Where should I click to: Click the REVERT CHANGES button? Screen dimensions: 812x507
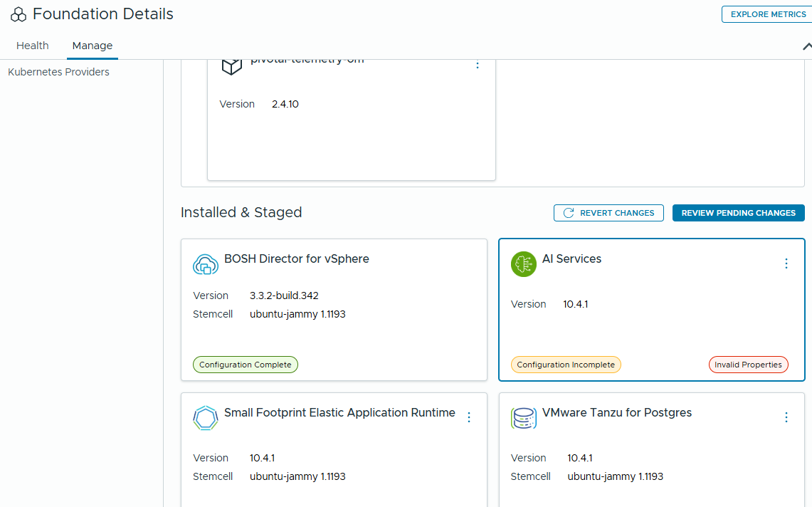click(x=608, y=213)
